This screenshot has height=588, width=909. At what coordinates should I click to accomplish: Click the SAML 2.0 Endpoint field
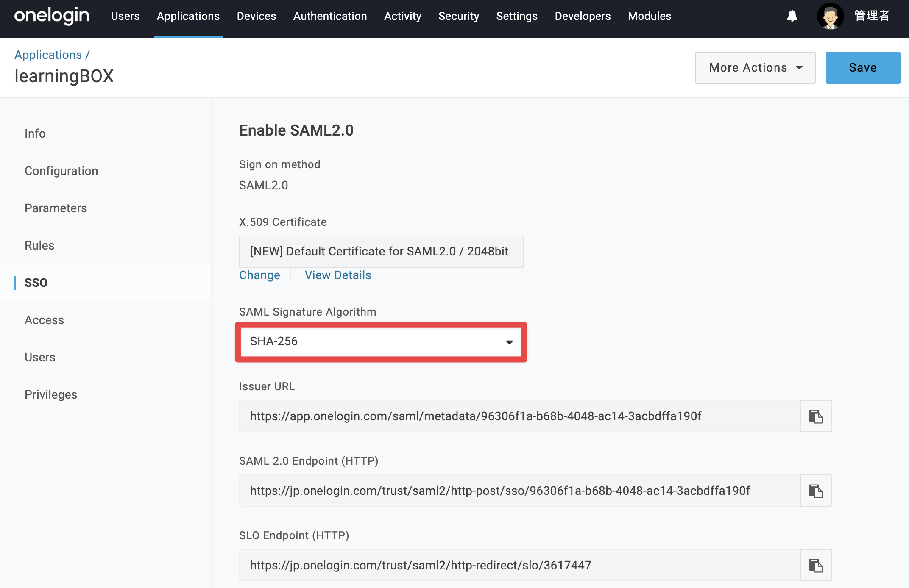click(x=520, y=491)
